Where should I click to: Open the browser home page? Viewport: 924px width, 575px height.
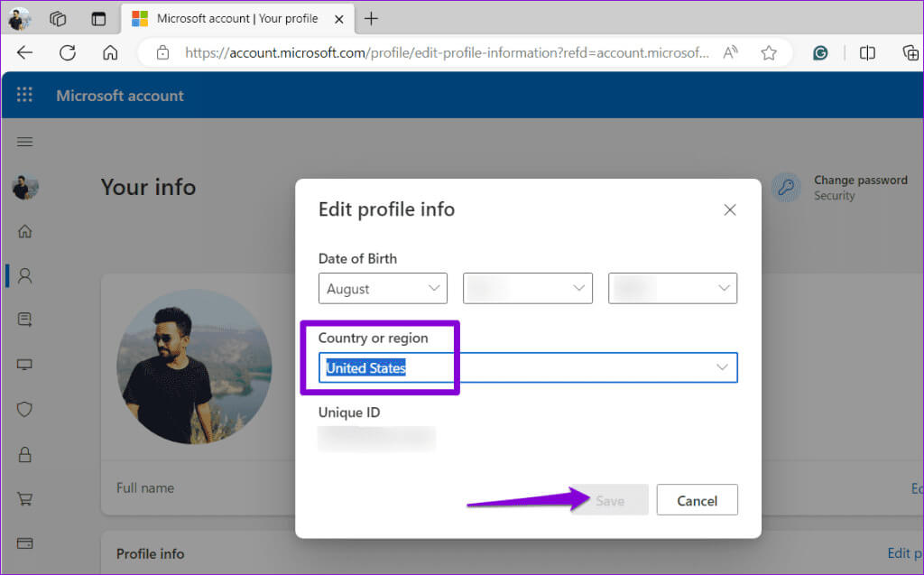tap(110, 52)
